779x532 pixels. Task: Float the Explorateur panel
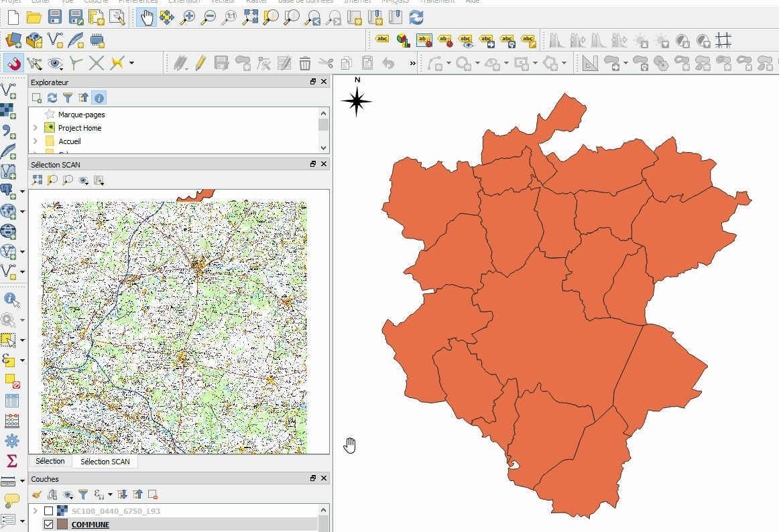point(313,82)
